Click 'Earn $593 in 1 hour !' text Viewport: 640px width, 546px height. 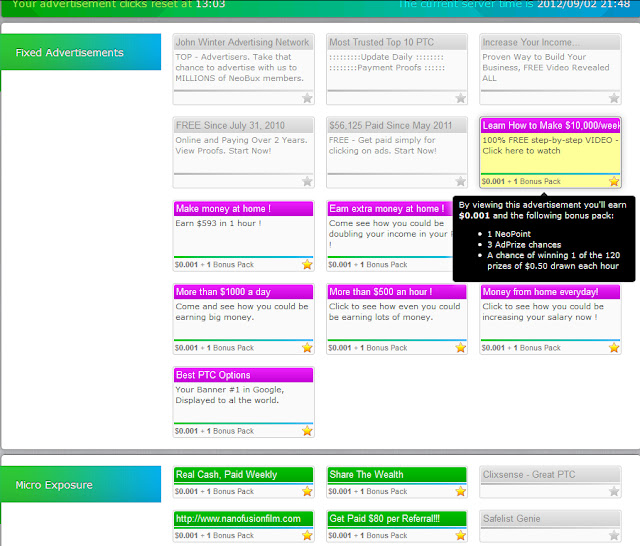[218, 223]
